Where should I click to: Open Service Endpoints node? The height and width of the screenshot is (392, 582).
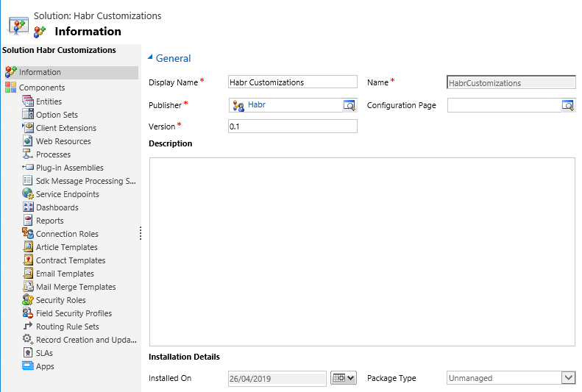coord(67,194)
